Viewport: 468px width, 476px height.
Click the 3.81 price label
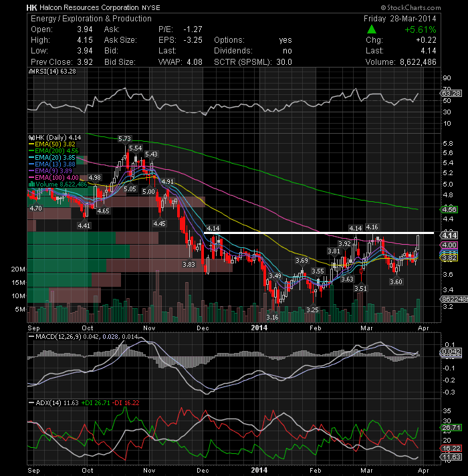click(x=334, y=251)
